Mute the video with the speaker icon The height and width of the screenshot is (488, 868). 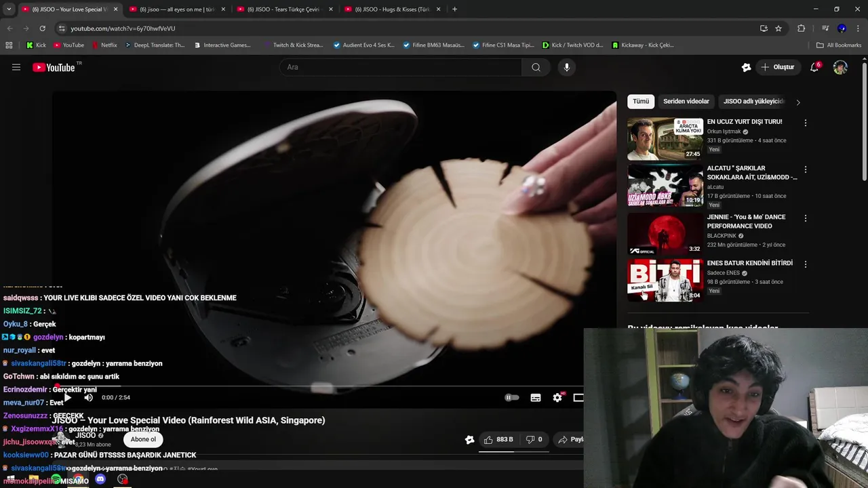[88, 398]
